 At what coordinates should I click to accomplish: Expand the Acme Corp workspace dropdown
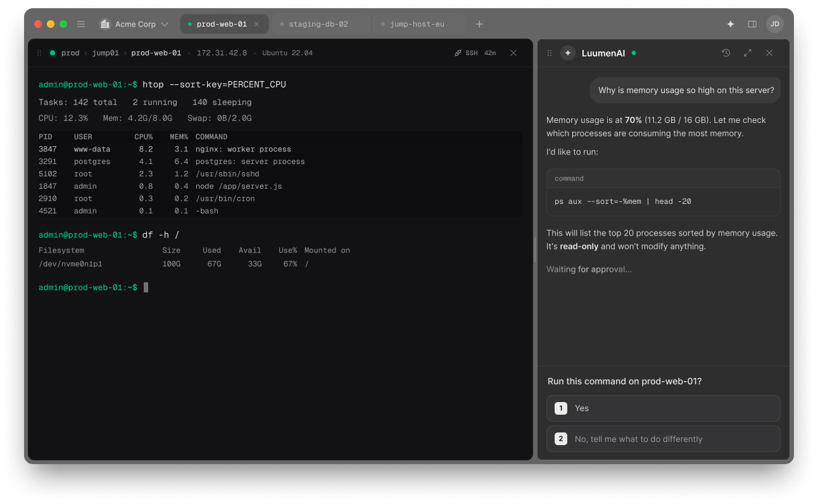165,24
